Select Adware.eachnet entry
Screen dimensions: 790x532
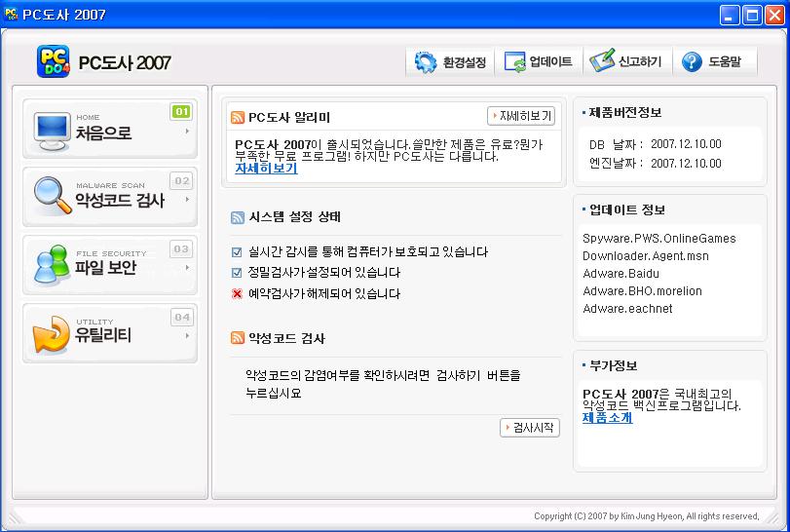627,308
